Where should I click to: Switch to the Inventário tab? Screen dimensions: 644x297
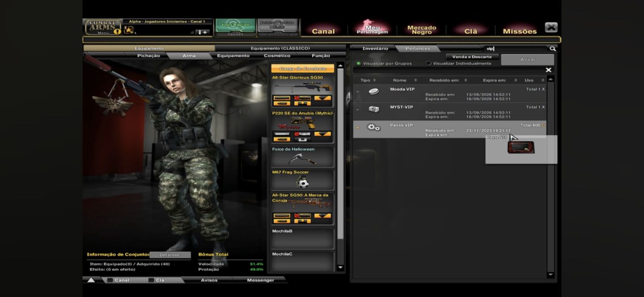pos(375,48)
